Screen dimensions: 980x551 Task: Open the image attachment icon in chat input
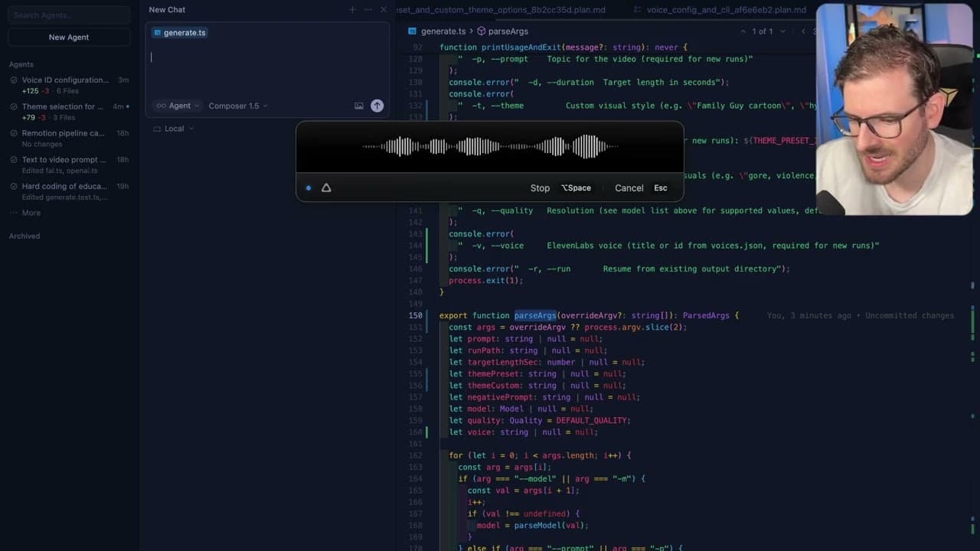(358, 106)
